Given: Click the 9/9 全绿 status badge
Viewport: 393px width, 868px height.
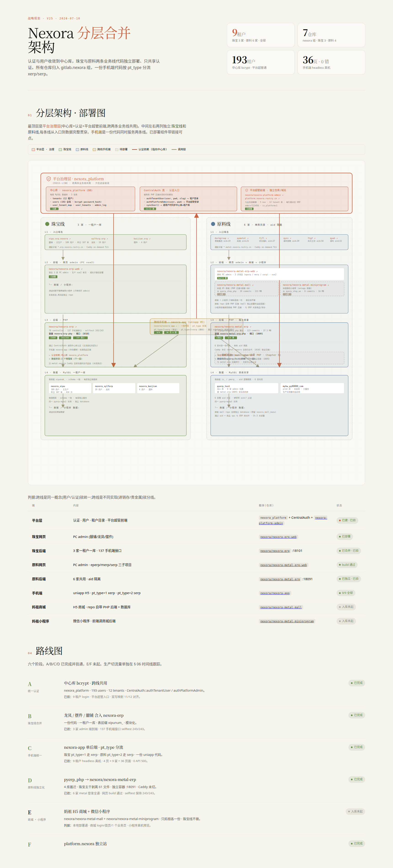Looking at the screenshot, I should pos(346,593).
